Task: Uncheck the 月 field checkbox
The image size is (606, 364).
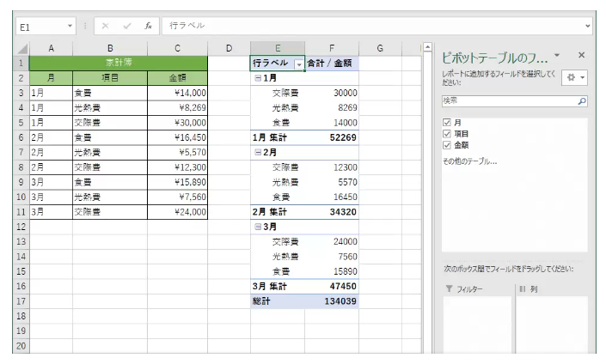Action: point(446,123)
